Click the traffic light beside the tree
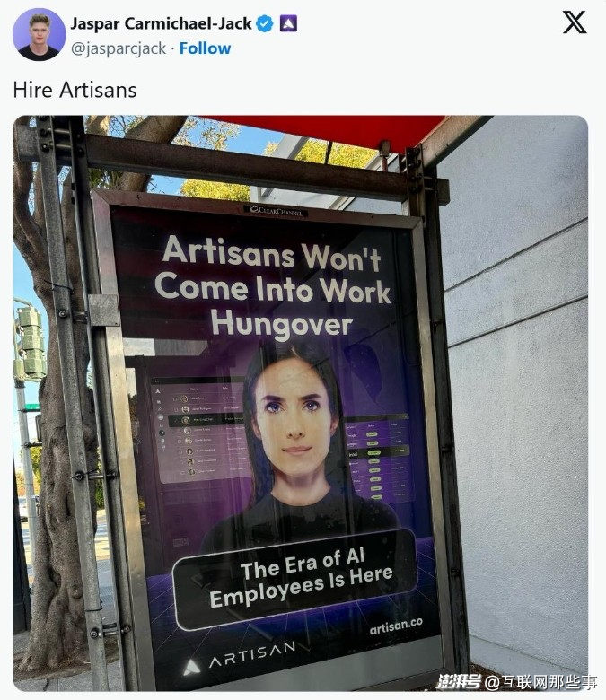606x700 pixels. [31, 344]
